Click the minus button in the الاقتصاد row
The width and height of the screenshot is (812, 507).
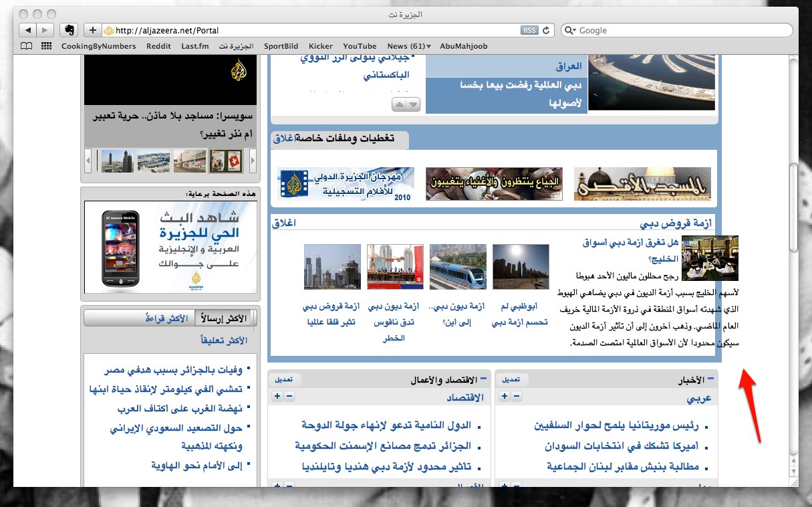pos(289,397)
